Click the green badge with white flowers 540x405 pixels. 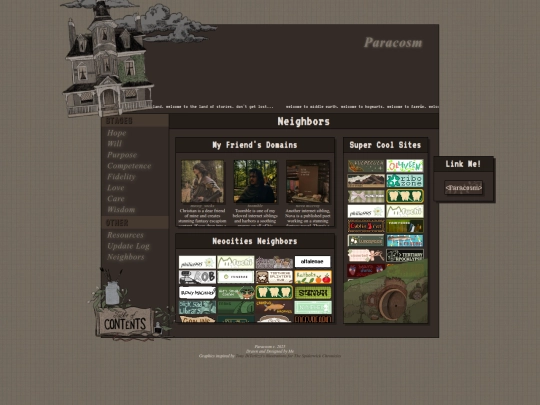pyautogui.click(x=366, y=241)
